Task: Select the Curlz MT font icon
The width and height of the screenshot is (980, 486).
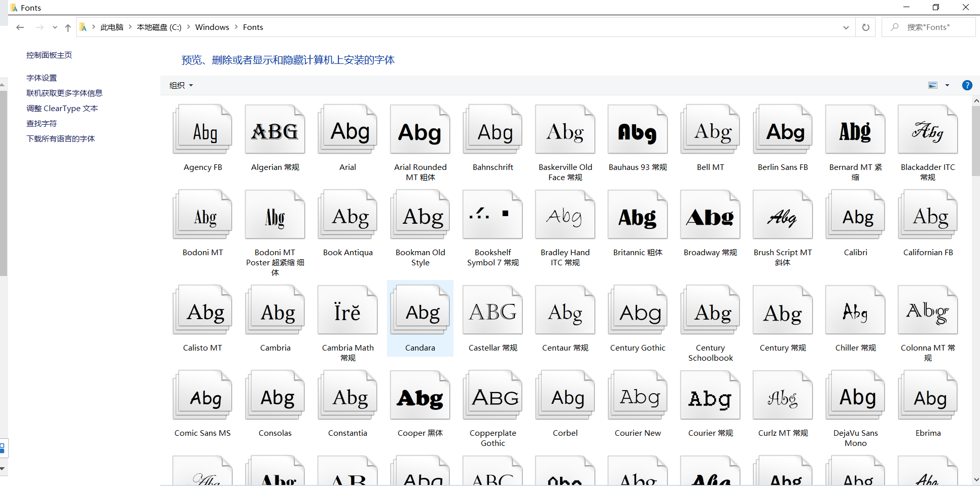Action: [x=783, y=395]
